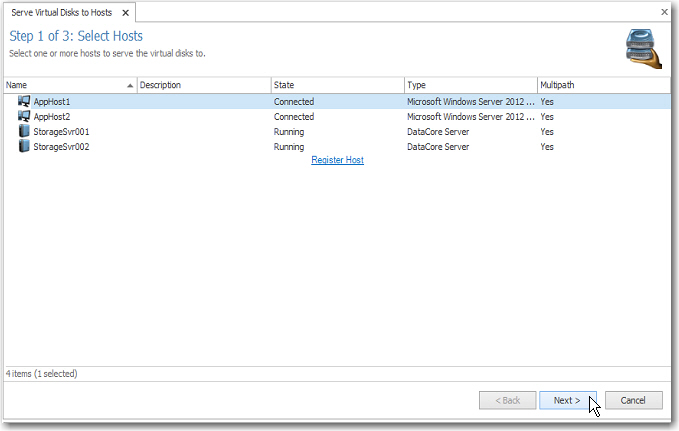Select the StorageSvr001 row name
This screenshot has height=431, width=679.
point(62,132)
